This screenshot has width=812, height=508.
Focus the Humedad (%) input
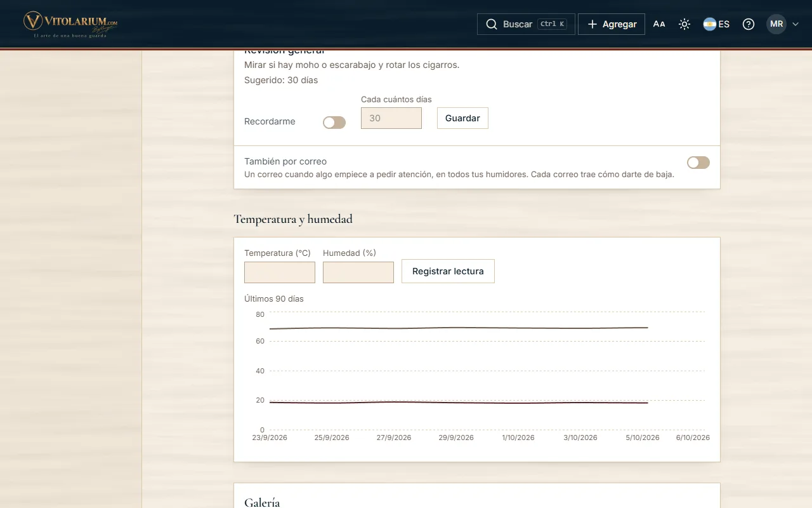pos(358,272)
